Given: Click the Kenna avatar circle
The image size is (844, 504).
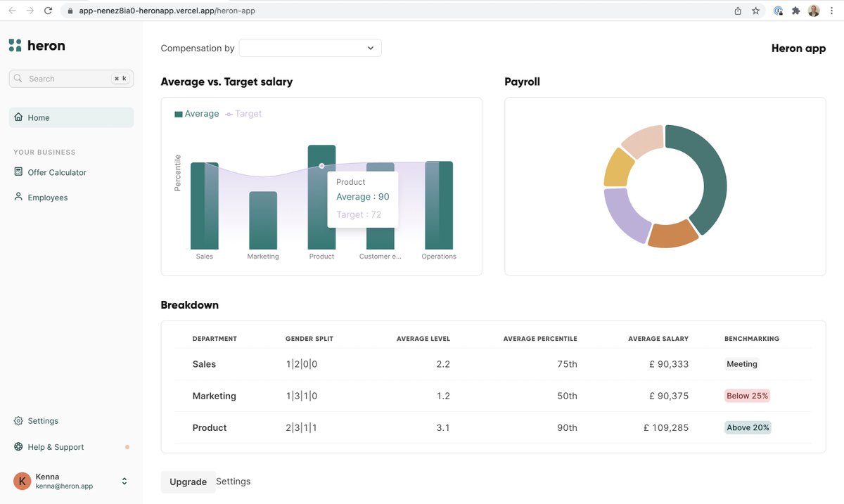Looking at the screenshot, I should tap(23, 481).
